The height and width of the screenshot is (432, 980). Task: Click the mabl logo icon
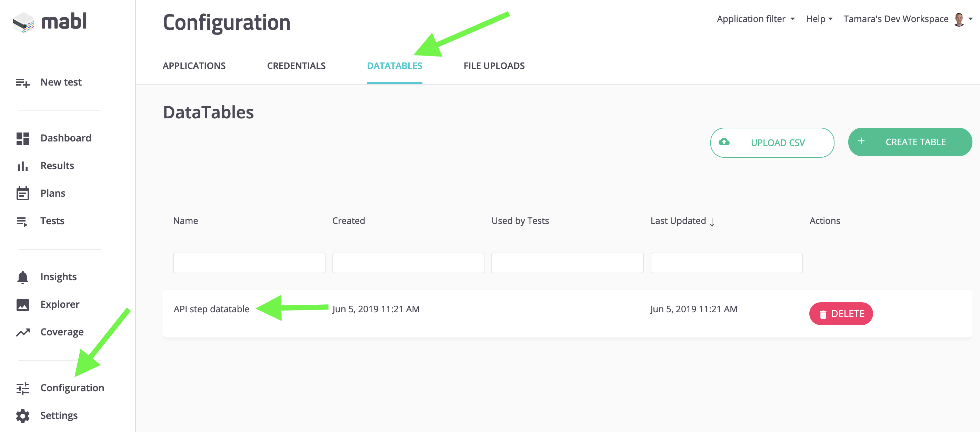(23, 22)
